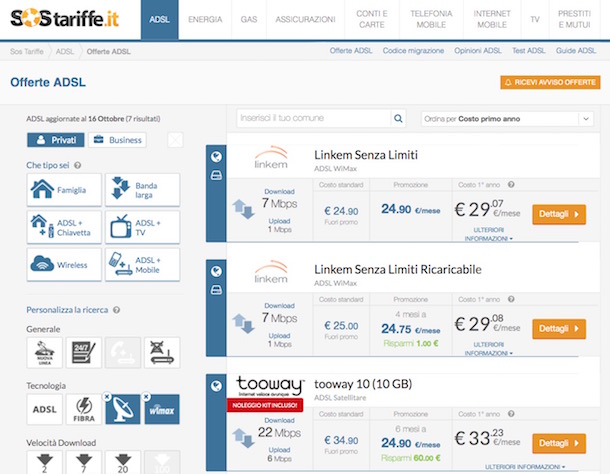
Task: Toggle the Nuova linea filter icon
Action: click(44, 353)
